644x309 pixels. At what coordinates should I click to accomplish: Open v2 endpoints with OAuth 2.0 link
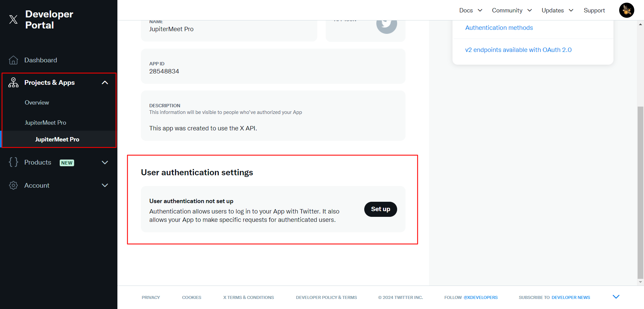[518, 50]
